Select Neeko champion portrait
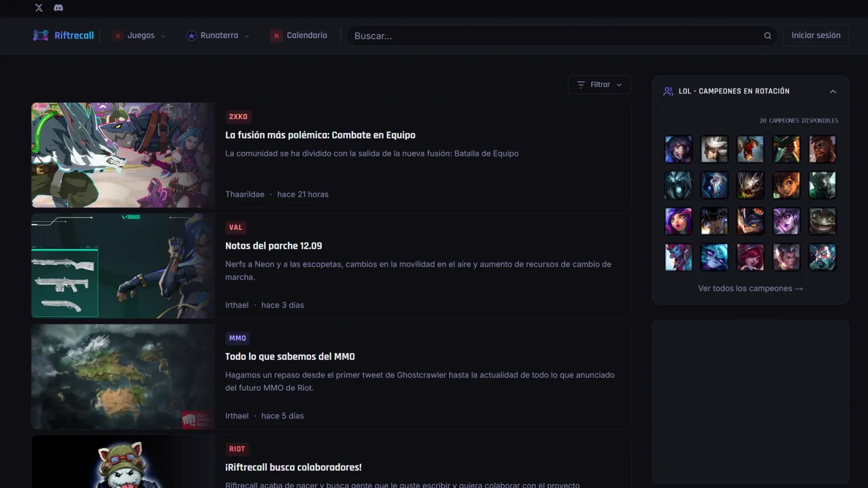Viewport: 868px width, 488px height. (x=679, y=221)
